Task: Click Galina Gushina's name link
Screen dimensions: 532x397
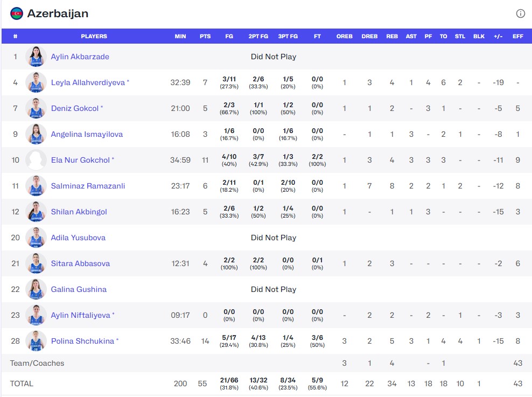Action: (x=79, y=289)
